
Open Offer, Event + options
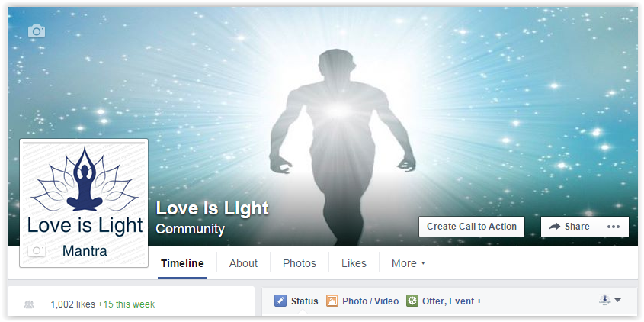click(452, 301)
